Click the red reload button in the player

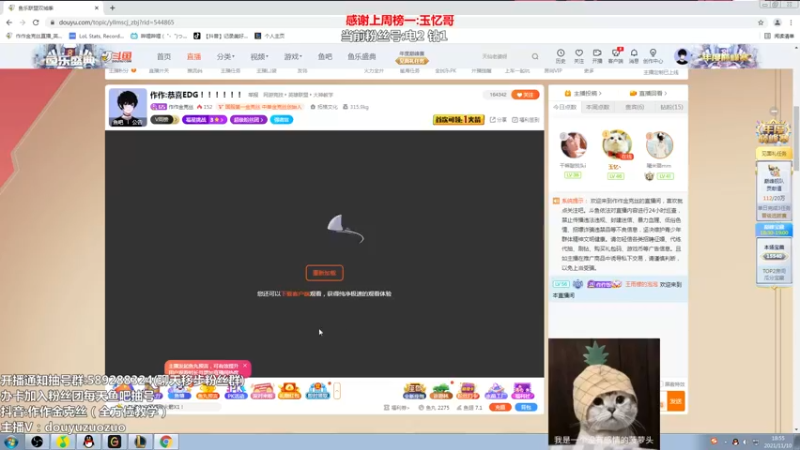click(324, 273)
